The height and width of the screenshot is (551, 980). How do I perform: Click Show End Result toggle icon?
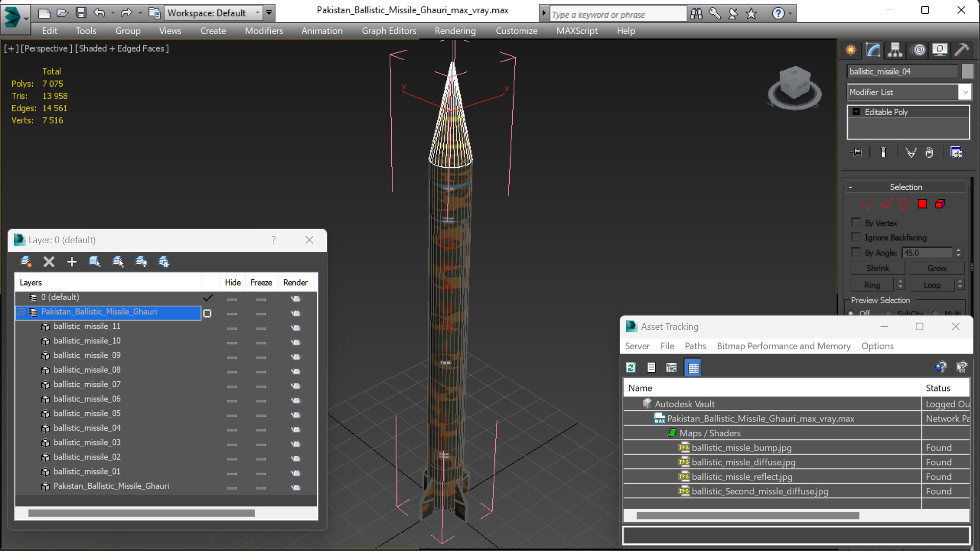(x=883, y=152)
